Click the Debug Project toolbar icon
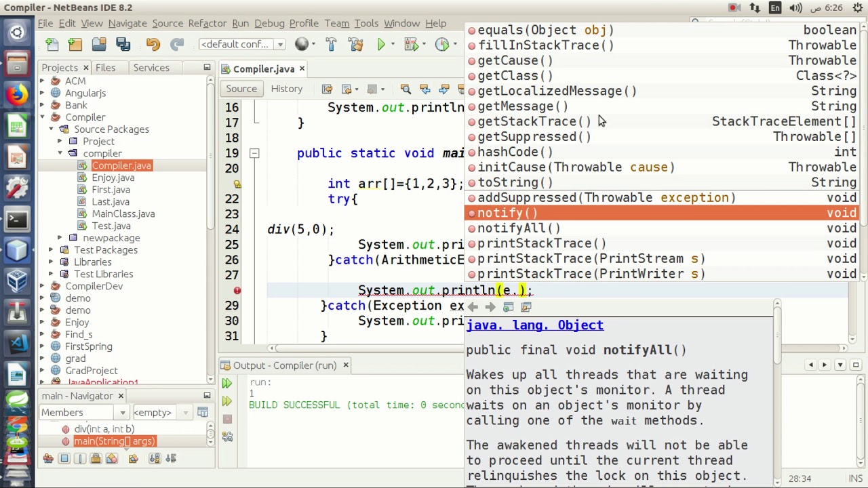This screenshot has height=488, width=868. [x=412, y=45]
